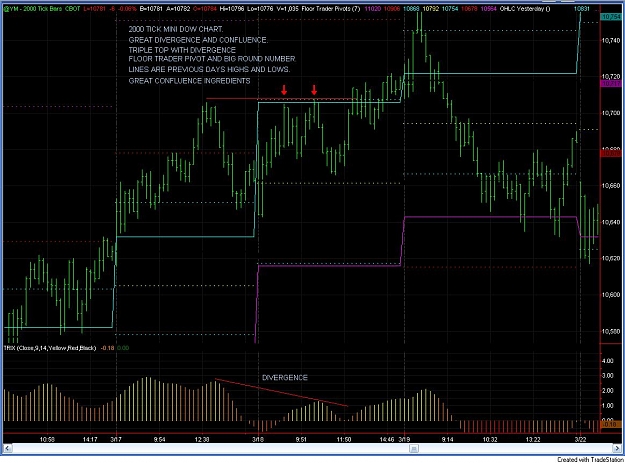
Task: Click the 'DIVERGENCE' label in TRIX pane
Action: [285, 377]
